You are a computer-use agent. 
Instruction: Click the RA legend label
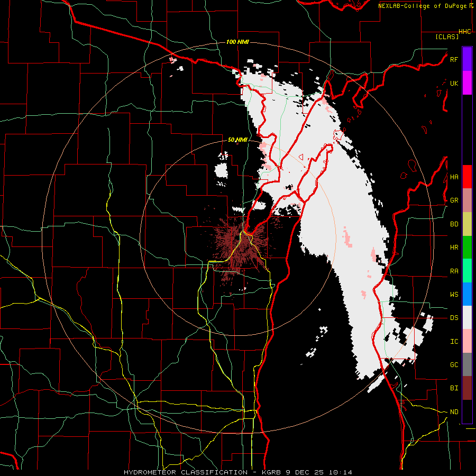[454, 271]
